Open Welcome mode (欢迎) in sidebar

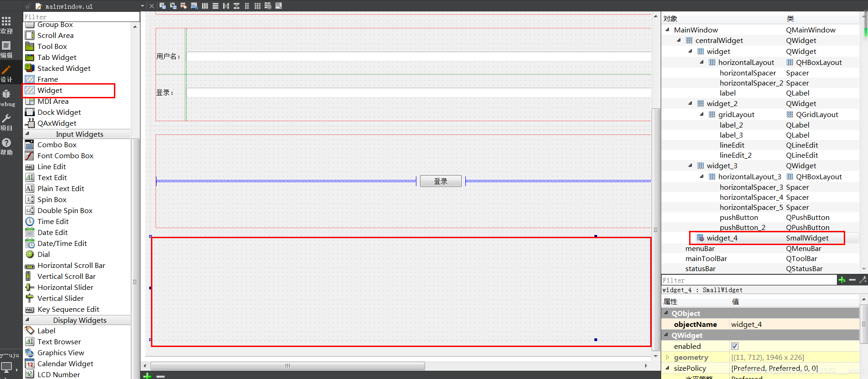point(6,25)
